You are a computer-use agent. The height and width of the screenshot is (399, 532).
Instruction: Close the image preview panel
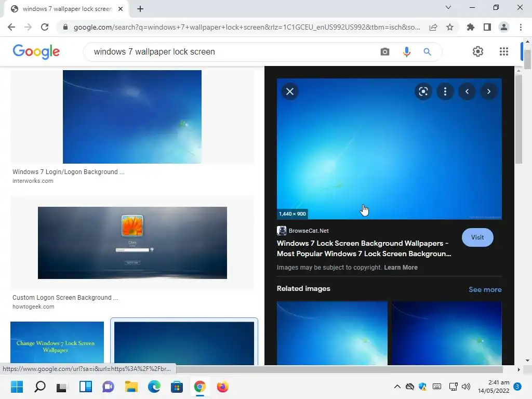(x=290, y=91)
